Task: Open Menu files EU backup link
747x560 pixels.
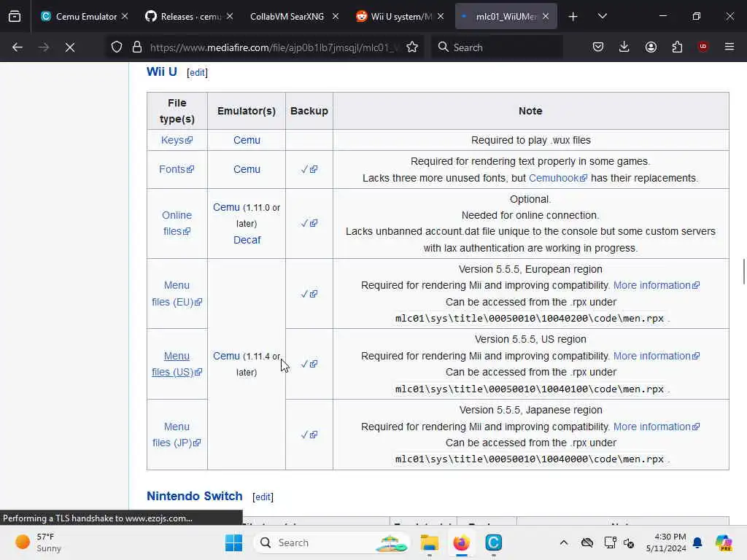Action: click(309, 294)
